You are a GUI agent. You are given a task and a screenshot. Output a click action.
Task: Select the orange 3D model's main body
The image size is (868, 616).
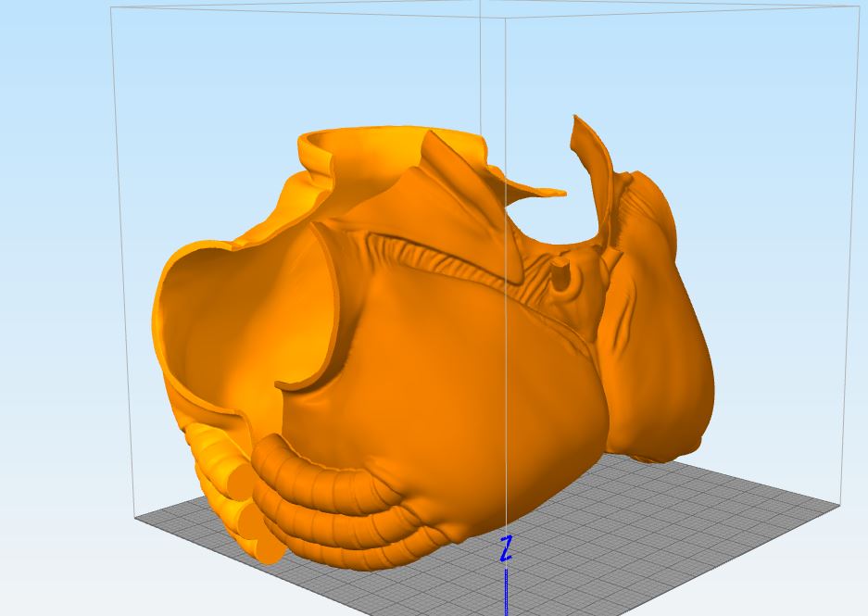coord(445,389)
